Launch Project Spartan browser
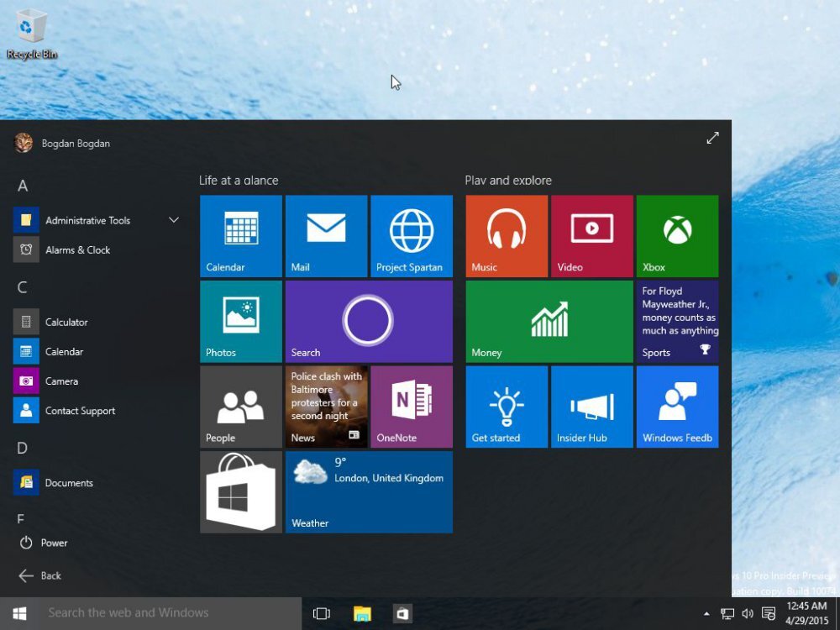840x630 pixels. coord(412,236)
